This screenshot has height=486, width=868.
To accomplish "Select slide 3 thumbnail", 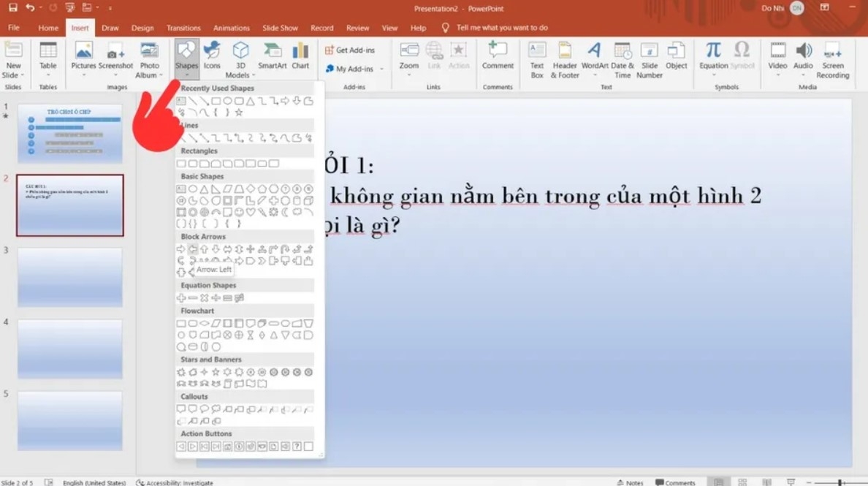I will [x=69, y=277].
